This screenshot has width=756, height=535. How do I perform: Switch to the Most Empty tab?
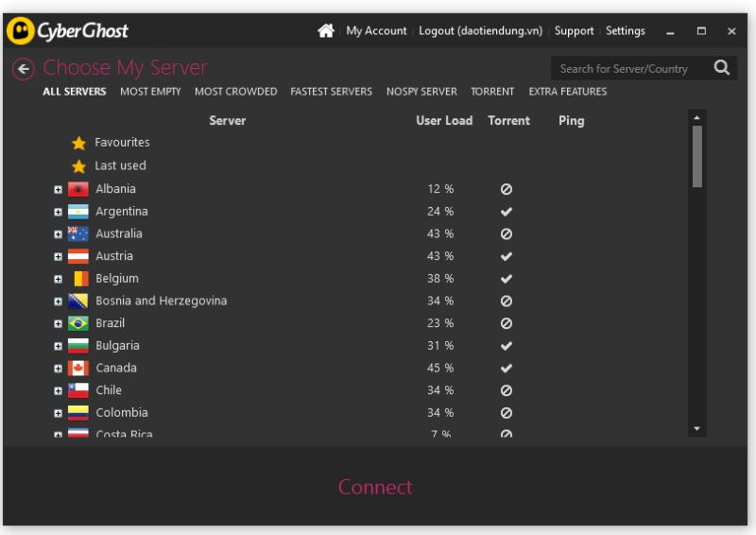(150, 92)
